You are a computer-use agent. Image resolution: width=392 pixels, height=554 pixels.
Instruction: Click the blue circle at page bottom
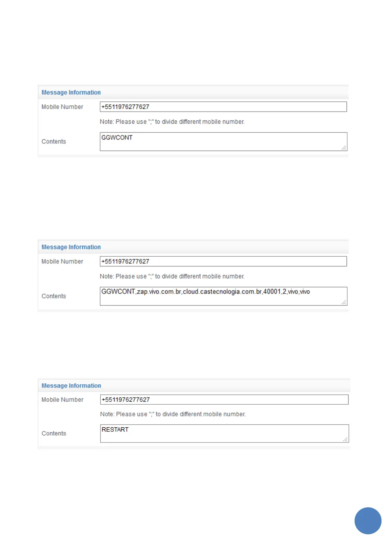click(x=368, y=520)
